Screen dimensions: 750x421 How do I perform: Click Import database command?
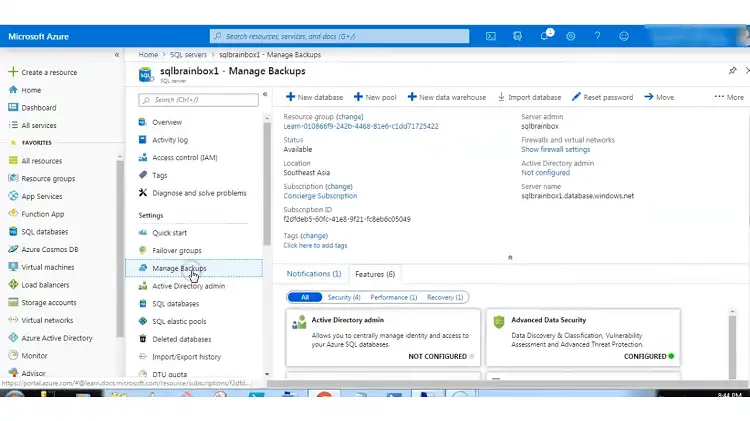(529, 97)
